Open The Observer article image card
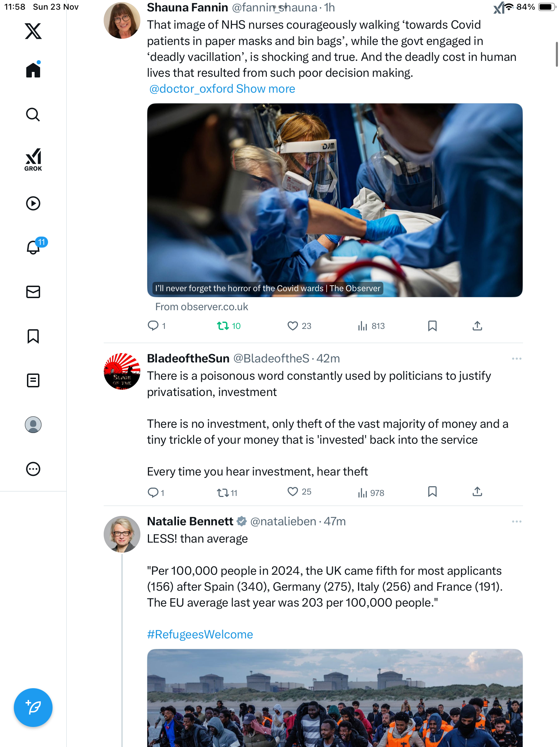Screen dimensions: 560x747 click(x=335, y=200)
